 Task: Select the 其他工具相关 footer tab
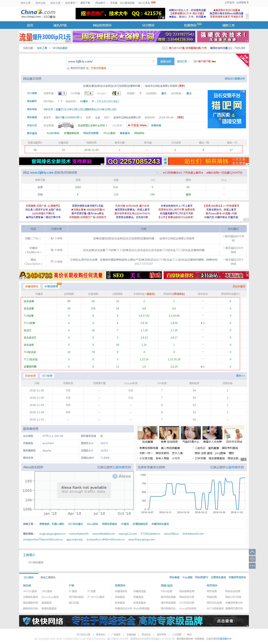[x=48, y=577]
